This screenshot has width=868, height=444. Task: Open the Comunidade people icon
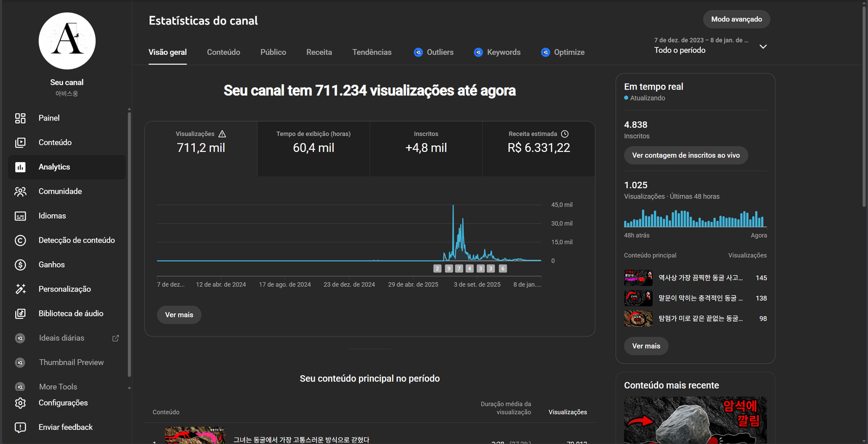20,192
